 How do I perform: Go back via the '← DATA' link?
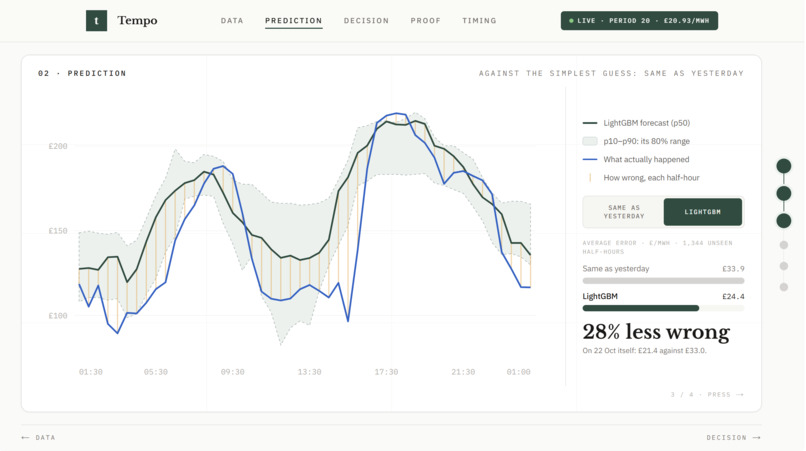[39, 438]
